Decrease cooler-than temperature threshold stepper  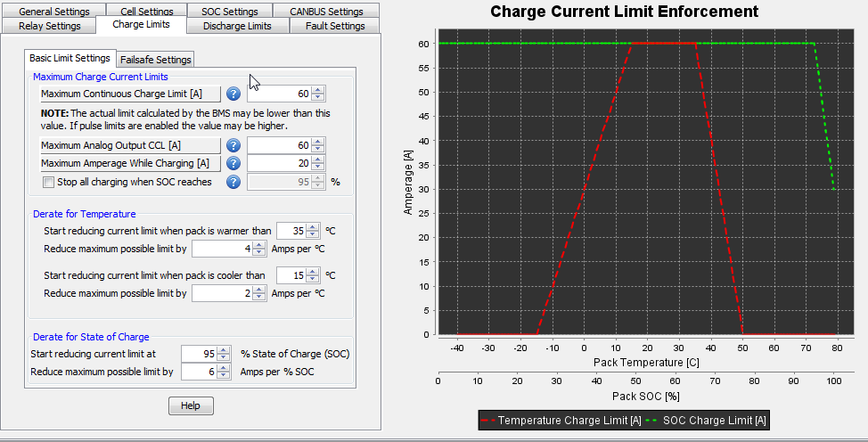pyautogui.click(x=313, y=279)
